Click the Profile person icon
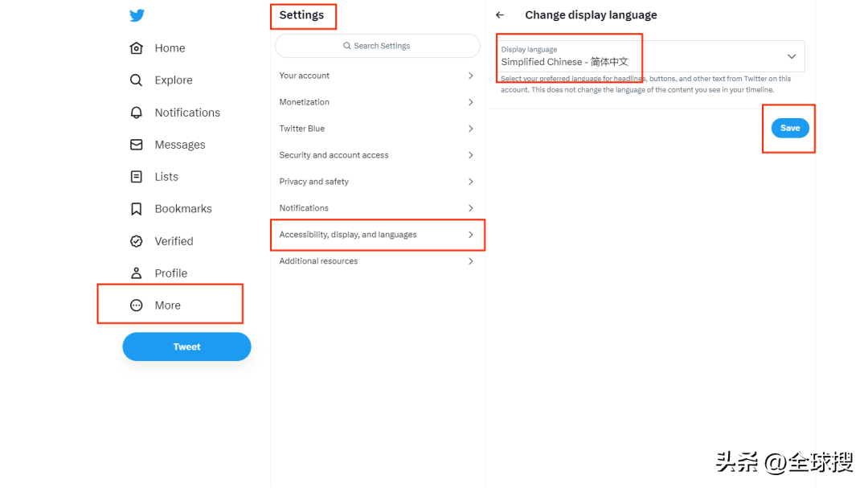The width and height of the screenshot is (868, 488). pos(137,273)
